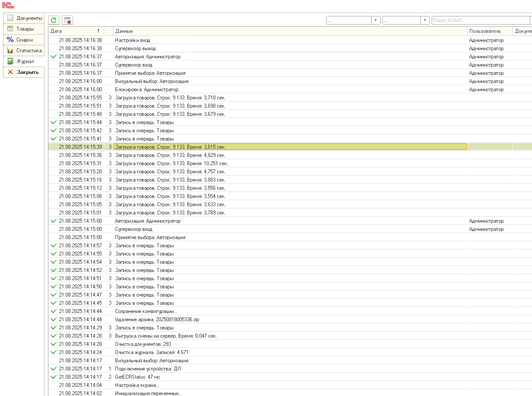The height and width of the screenshot is (396, 532).
Task: Select Запись в очередь. Товары at 14:14:55
Action: 290,254
